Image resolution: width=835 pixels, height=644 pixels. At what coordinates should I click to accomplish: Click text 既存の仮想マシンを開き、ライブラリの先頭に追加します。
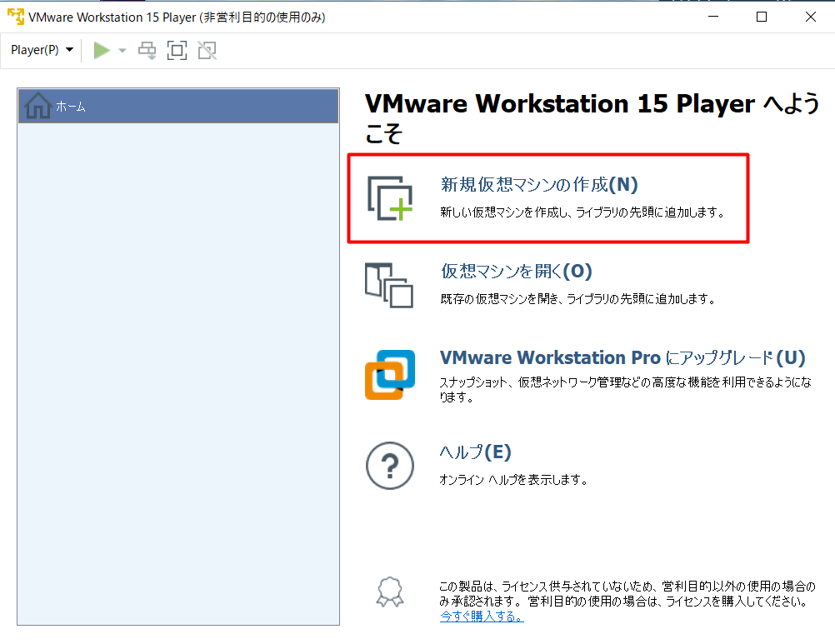577,299
